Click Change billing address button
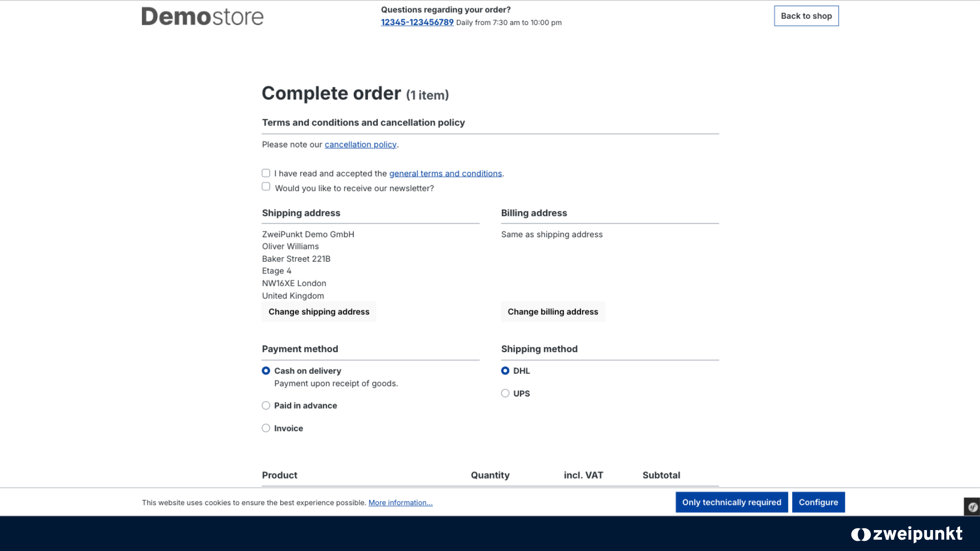980x551 pixels. pos(553,312)
